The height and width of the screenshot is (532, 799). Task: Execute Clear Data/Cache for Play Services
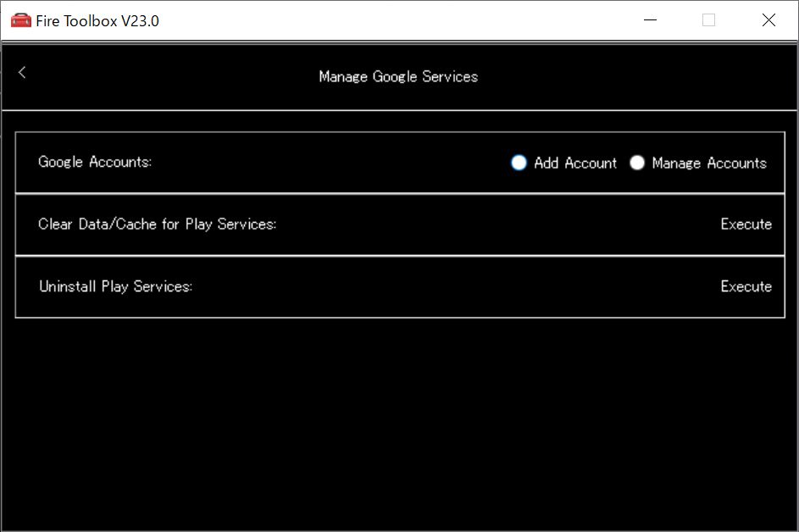pyautogui.click(x=746, y=224)
